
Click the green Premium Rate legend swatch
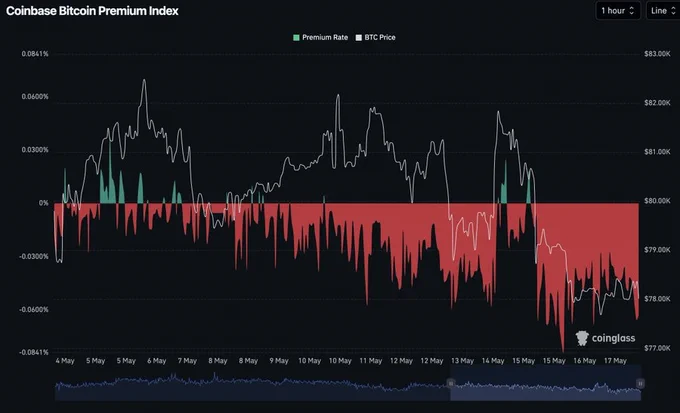[x=296, y=38]
